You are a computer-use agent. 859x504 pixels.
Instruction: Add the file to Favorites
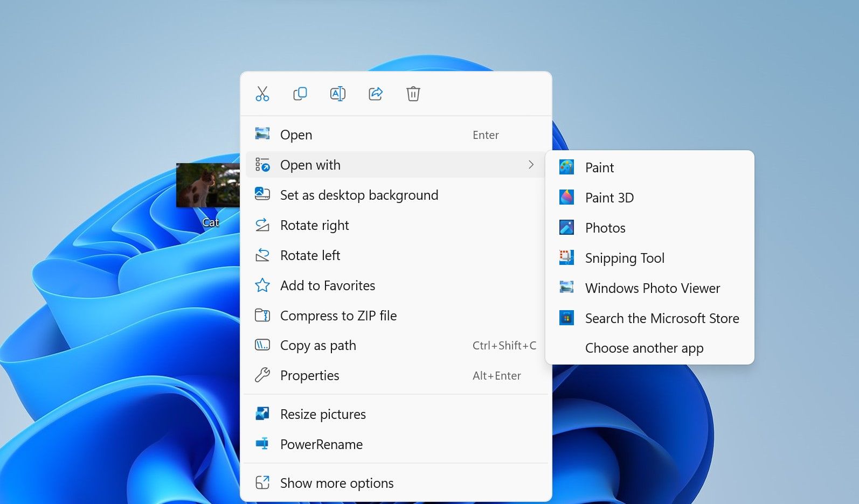pos(327,285)
